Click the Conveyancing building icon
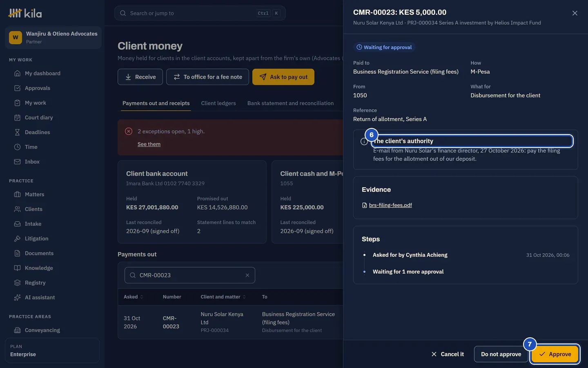Screen dimensions: 588x368 17,330
